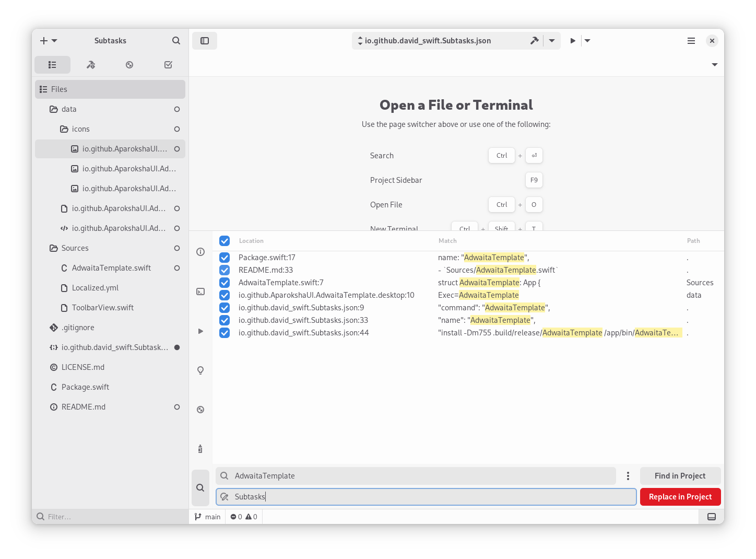Uncheck the README.md:33 result checkbox
The width and height of the screenshot is (756, 559).
coord(225,270)
